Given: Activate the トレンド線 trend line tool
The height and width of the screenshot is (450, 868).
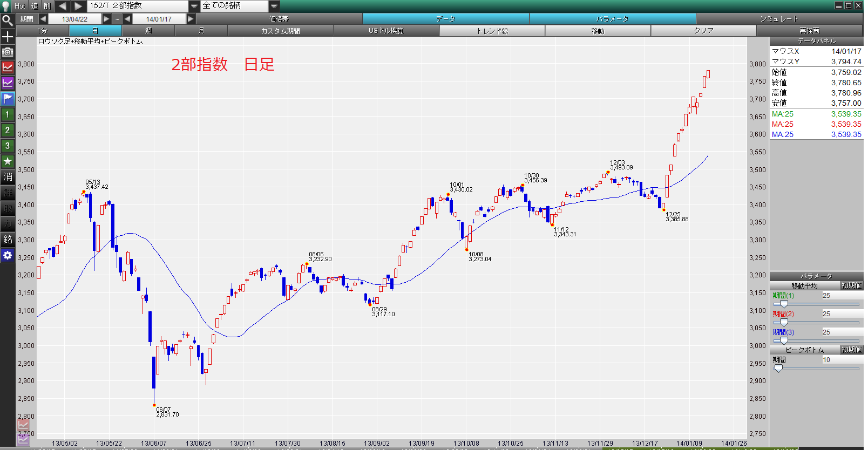Looking at the screenshot, I should (x=492, y=31).
